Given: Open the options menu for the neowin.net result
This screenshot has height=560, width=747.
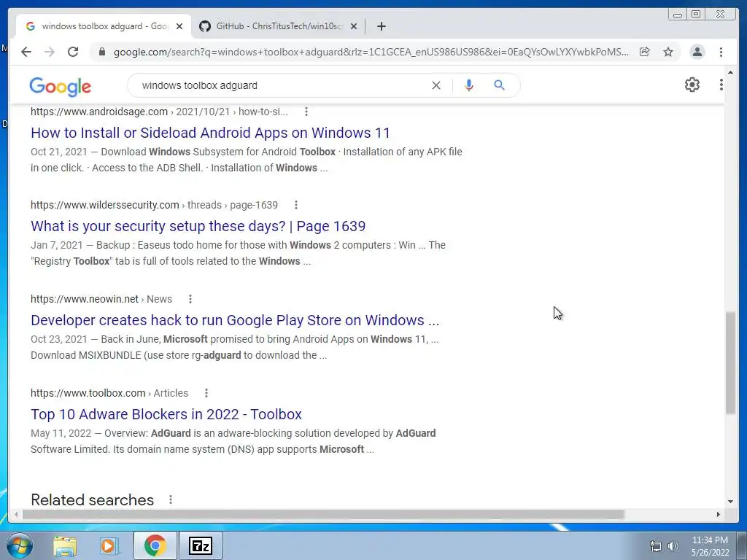Looking at the screenshot, I should coord(190,299).
